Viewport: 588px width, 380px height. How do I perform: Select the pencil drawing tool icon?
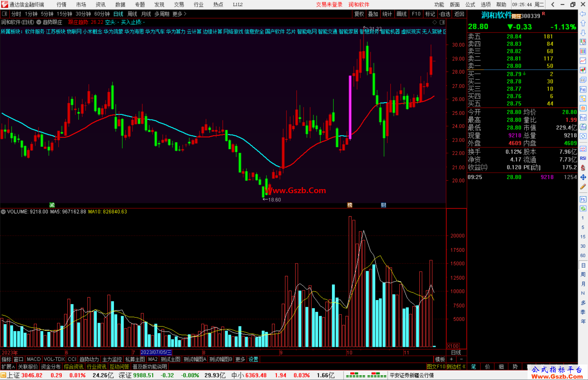click(583, 187)
